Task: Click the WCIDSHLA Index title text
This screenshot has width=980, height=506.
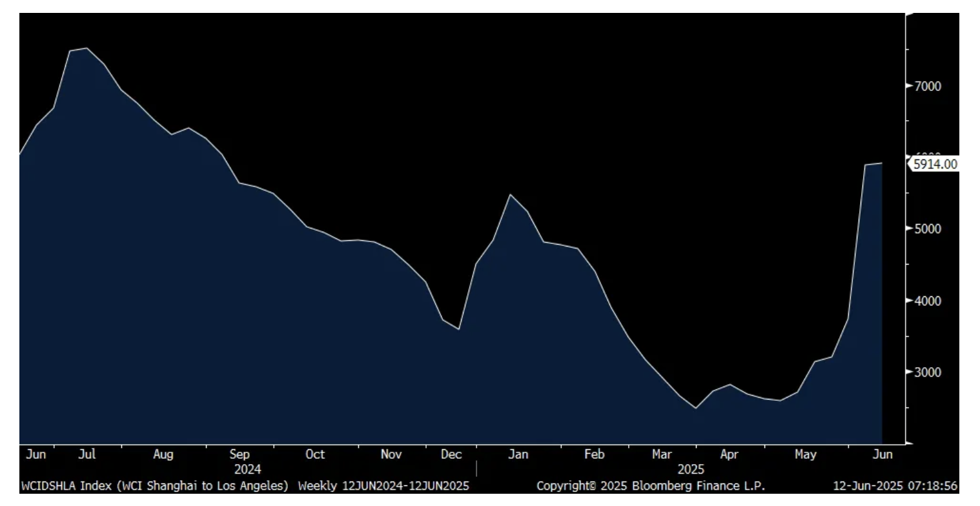Action: [x=155, y=486]
